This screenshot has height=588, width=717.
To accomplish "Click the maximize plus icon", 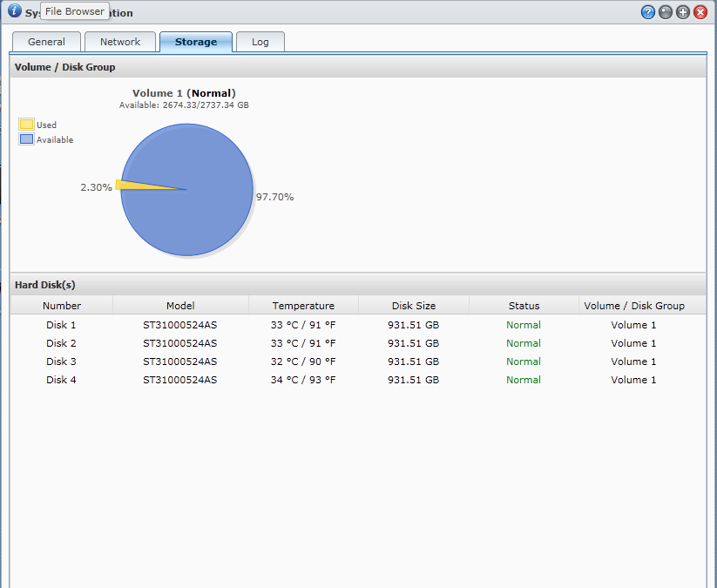I will 683,12.
